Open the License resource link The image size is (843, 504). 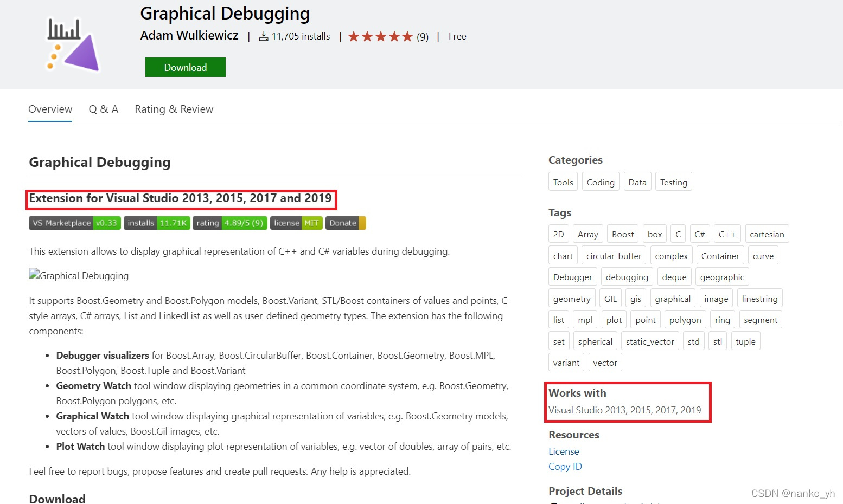[x=564, y=451]
